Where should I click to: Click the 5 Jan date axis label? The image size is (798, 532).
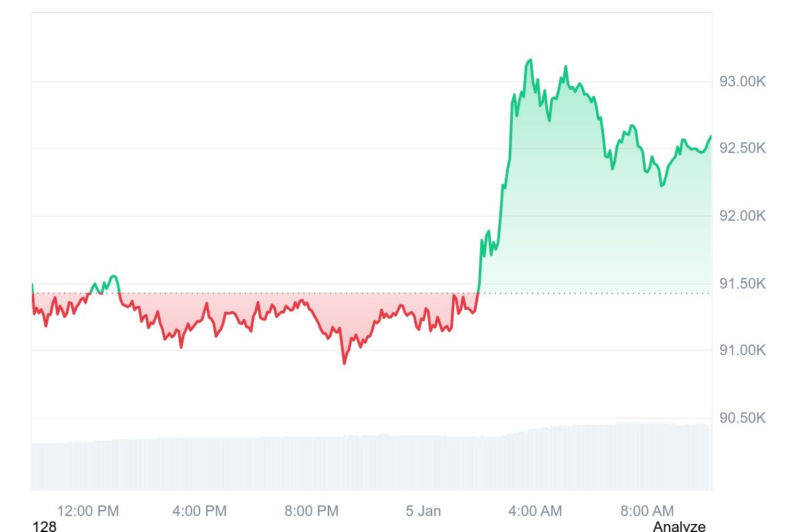424,511
